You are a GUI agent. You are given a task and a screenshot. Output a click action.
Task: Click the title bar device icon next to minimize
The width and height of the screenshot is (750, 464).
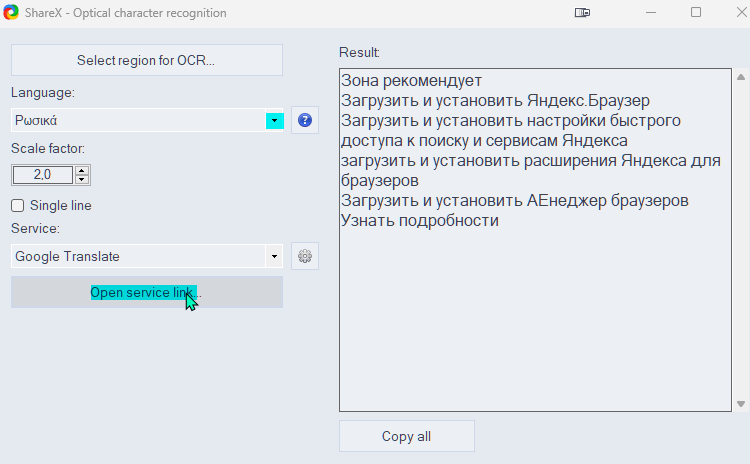tap(582, 12)
